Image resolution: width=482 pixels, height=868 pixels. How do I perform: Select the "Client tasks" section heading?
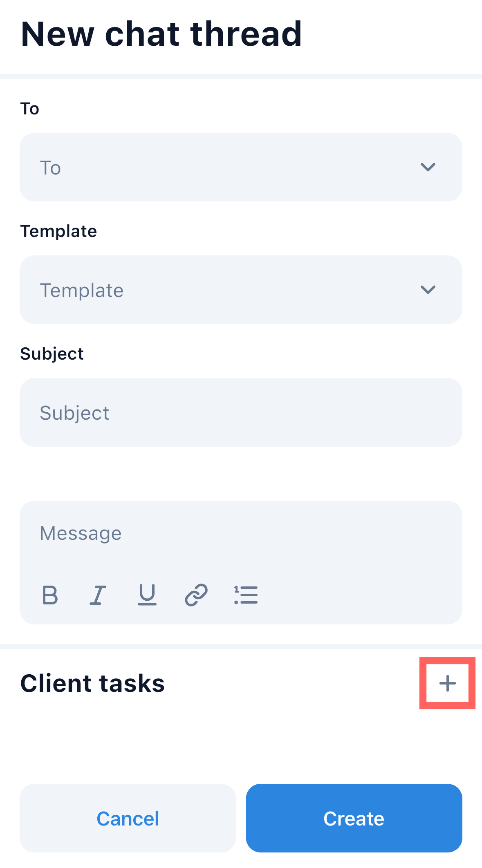(x=92, y=683)
